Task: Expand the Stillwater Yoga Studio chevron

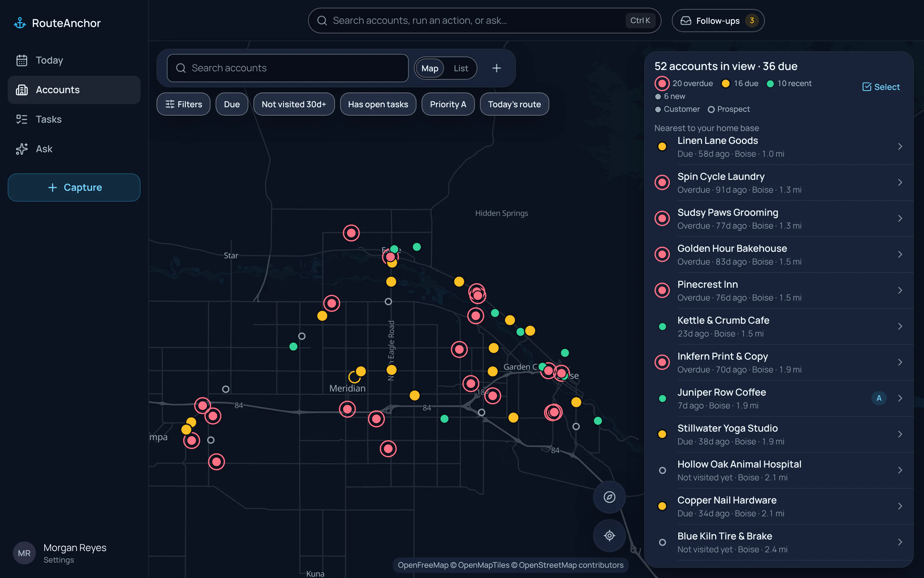Action: (900, 434)
